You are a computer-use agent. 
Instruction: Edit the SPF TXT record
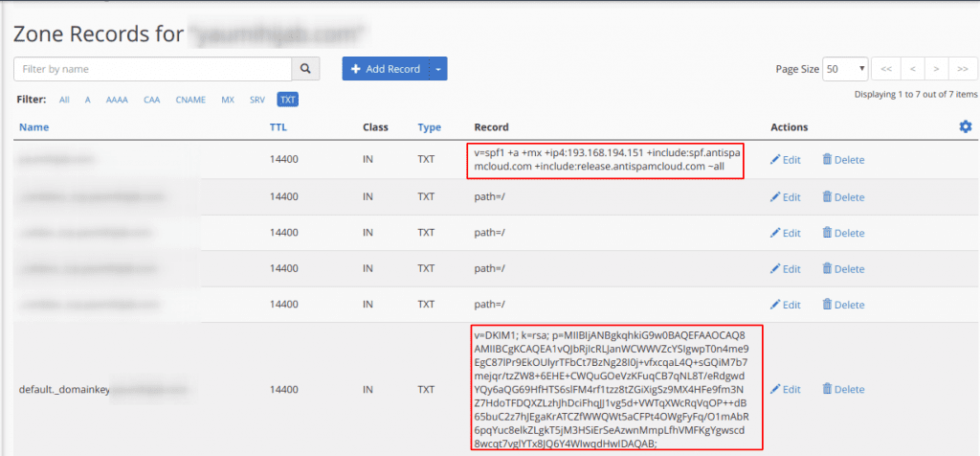[786, 160]
